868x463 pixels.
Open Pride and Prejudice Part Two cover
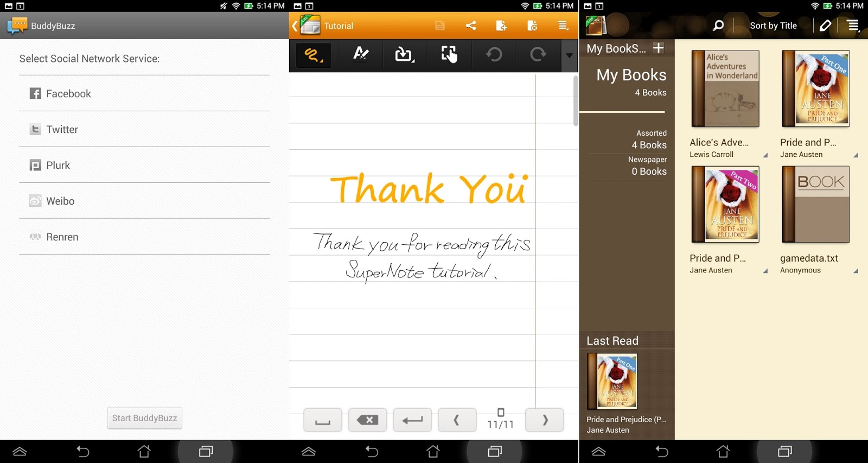click(725, 204)
